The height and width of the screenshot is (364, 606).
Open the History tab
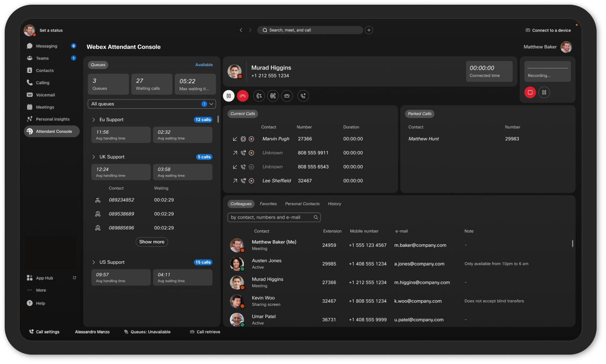(x=334, y=204)
